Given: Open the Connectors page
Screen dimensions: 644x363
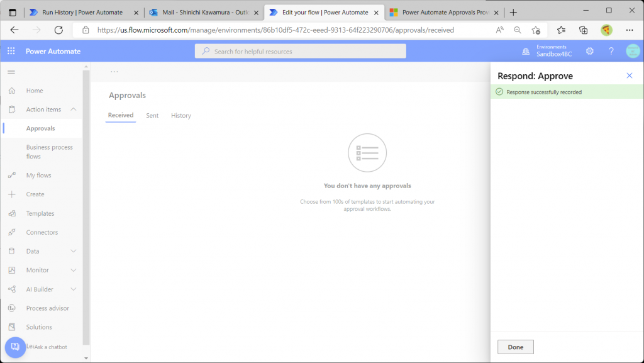Looking at the screenshot, I should (x=42, y=232).
